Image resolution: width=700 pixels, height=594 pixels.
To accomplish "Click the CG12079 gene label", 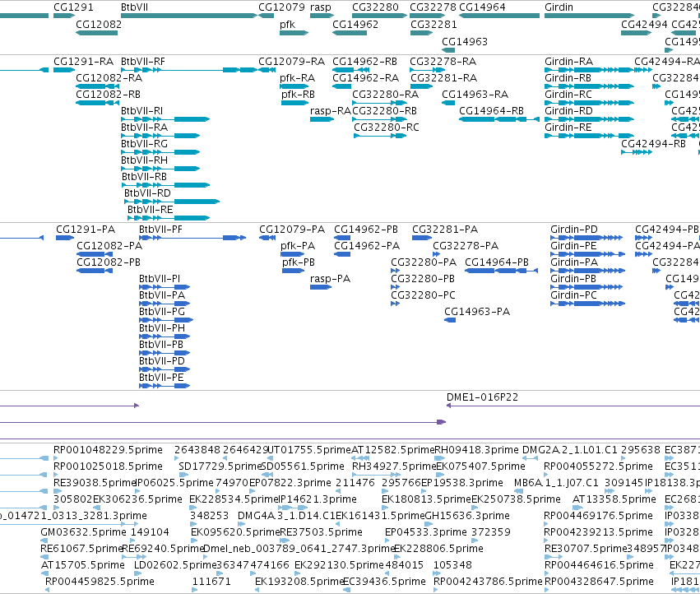I will click(281, 7).
